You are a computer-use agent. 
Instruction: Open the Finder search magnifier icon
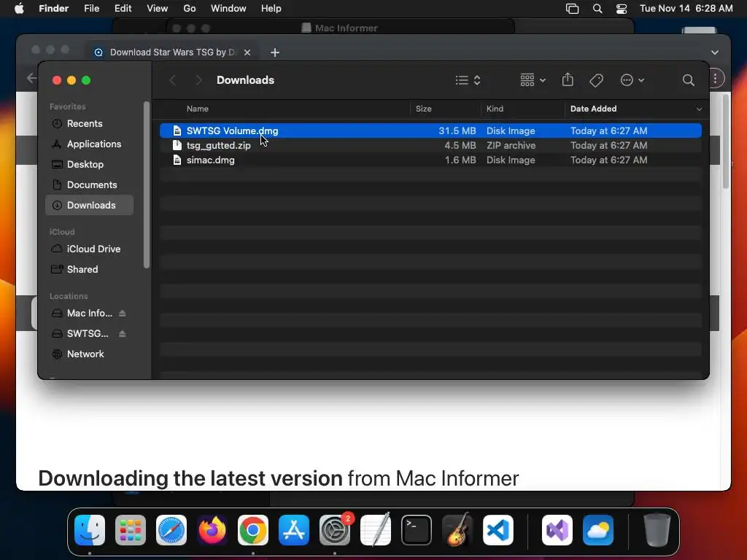point(688,80)
